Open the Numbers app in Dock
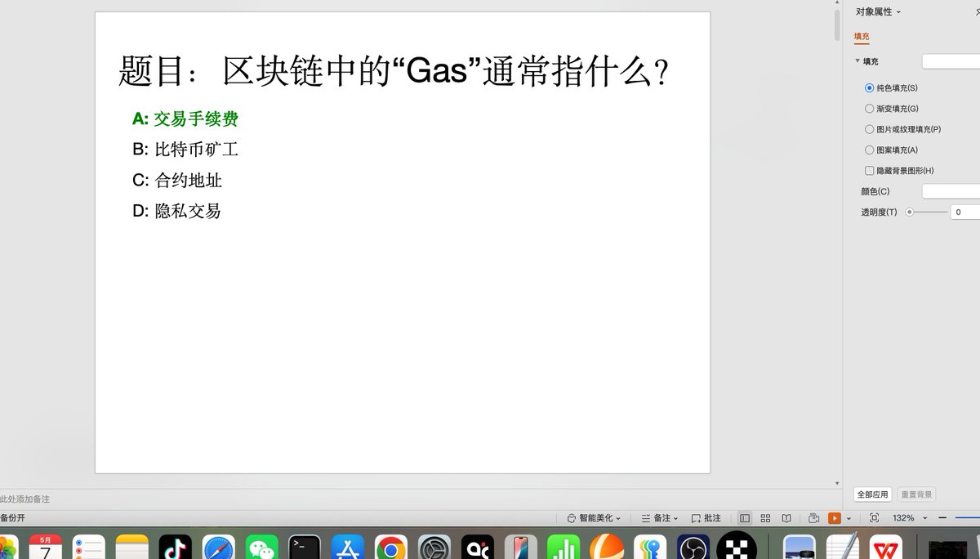The width and height of the screenshot is (980, 559). (x=563, y=548)
